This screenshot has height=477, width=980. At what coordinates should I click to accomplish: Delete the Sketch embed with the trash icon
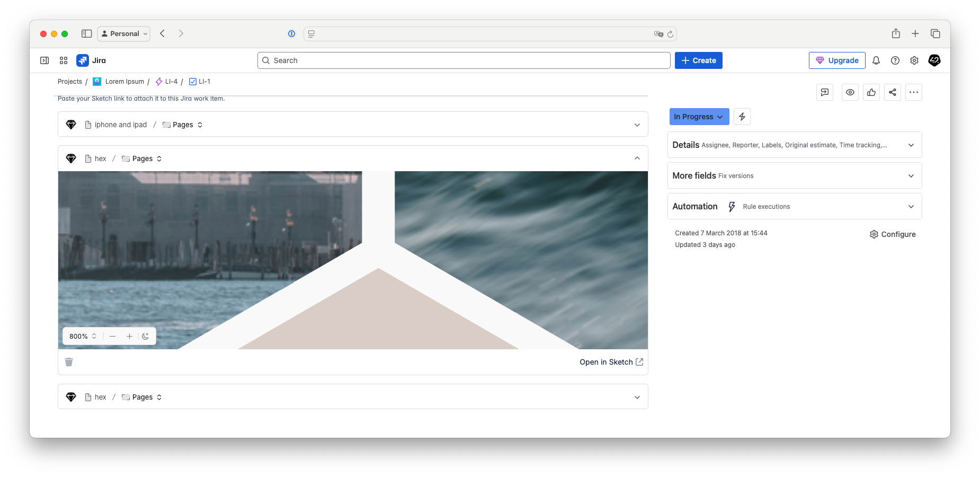69,362
